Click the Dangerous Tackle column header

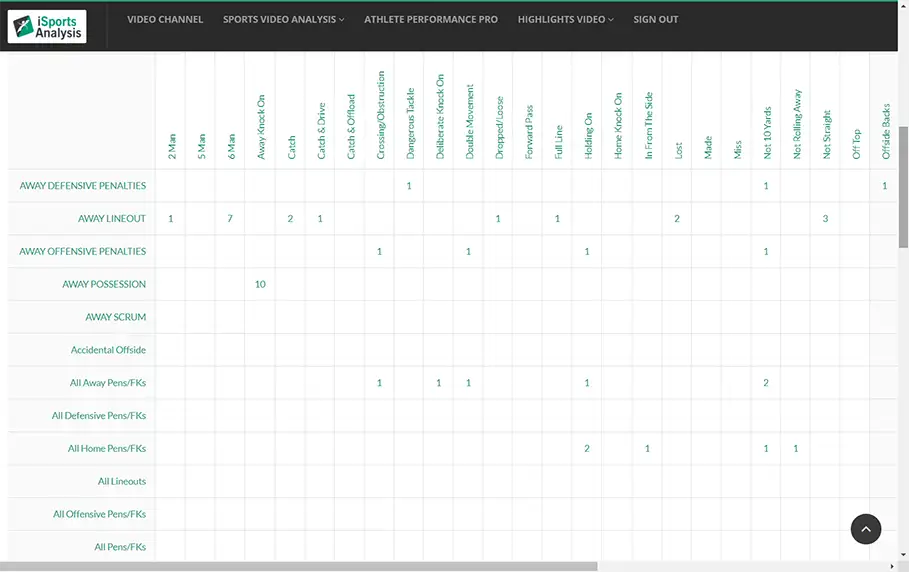click(x=410, y=123)
